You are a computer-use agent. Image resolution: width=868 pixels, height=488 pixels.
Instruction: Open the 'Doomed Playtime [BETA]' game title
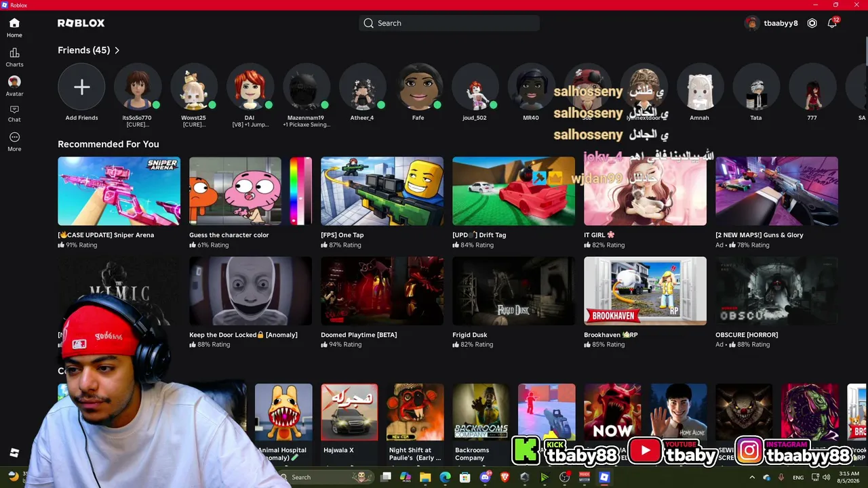pyautogui.click(x=359, y=335)
